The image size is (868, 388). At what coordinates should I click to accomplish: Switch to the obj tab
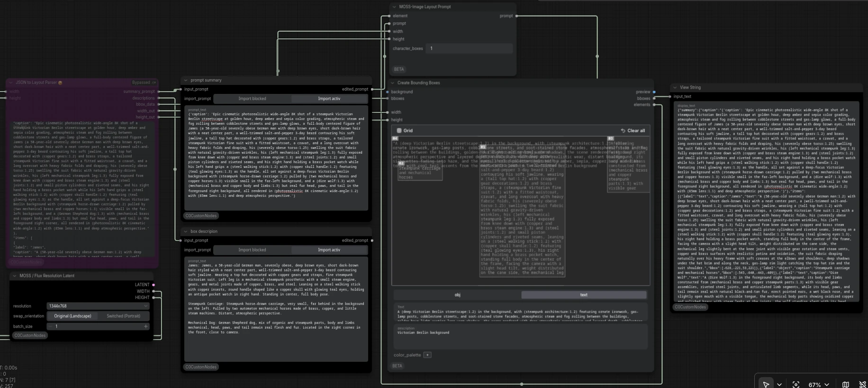coord(457,295)
